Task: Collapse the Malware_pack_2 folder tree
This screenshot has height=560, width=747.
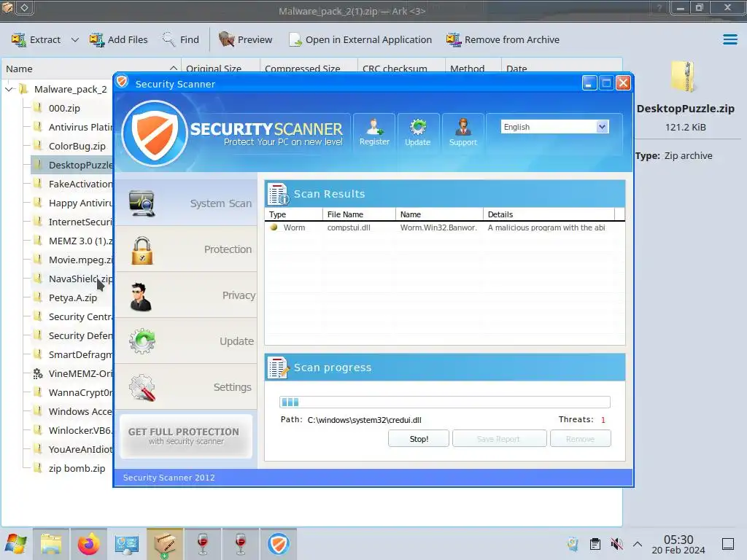Action: click(9, 89)
